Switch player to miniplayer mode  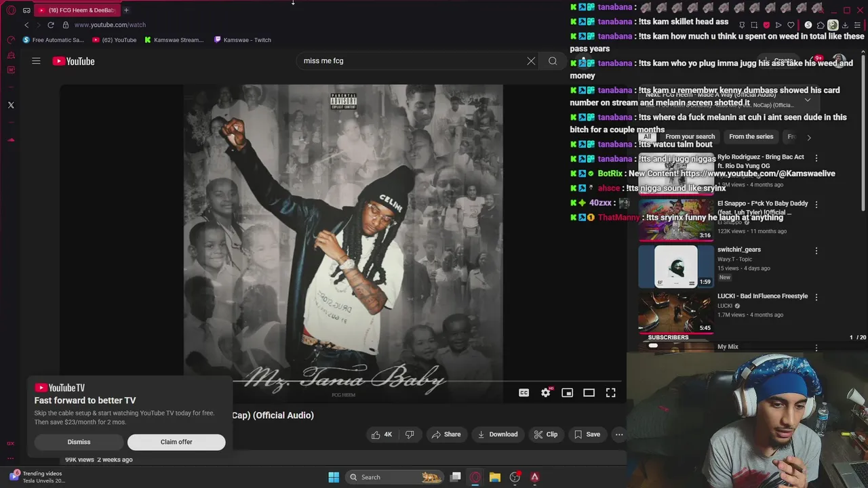coord(567,392)
